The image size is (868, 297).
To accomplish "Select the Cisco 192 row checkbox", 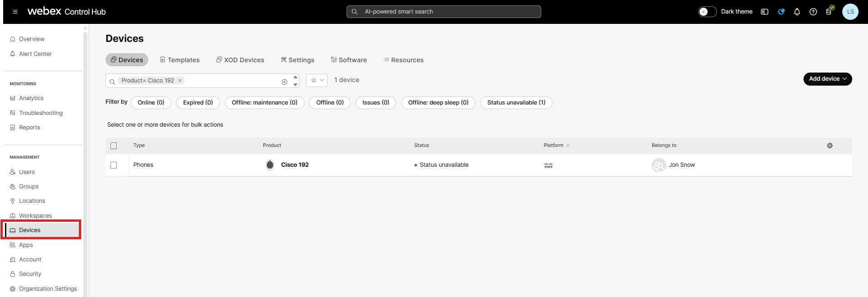I will tap(114, 165).
